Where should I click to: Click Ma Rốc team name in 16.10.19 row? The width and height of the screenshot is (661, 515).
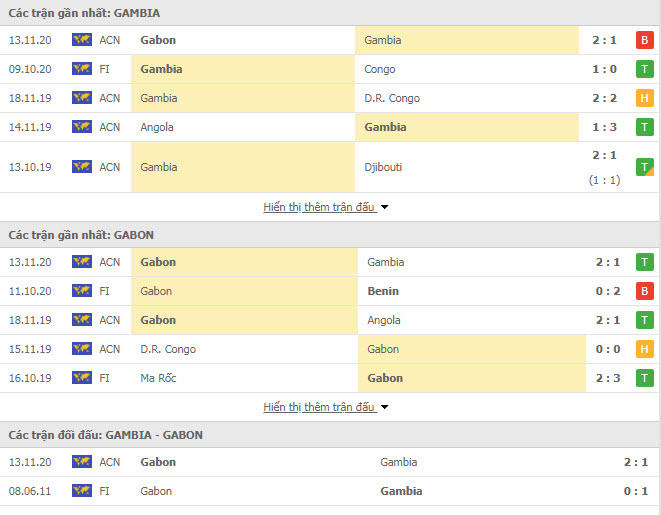coord(158,378)
